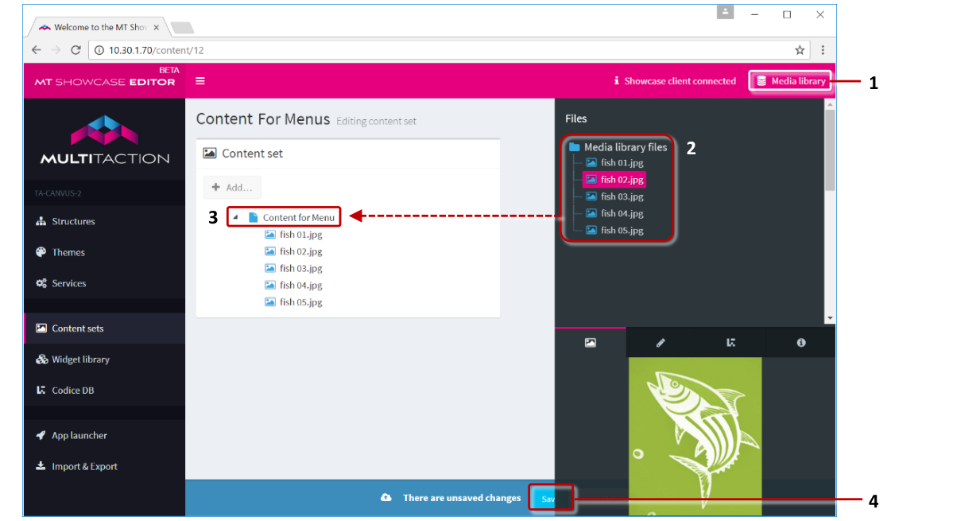Click the MultiTaction logo
The height and width of the screenshot is (521, 980).
(x=103, y=139)
